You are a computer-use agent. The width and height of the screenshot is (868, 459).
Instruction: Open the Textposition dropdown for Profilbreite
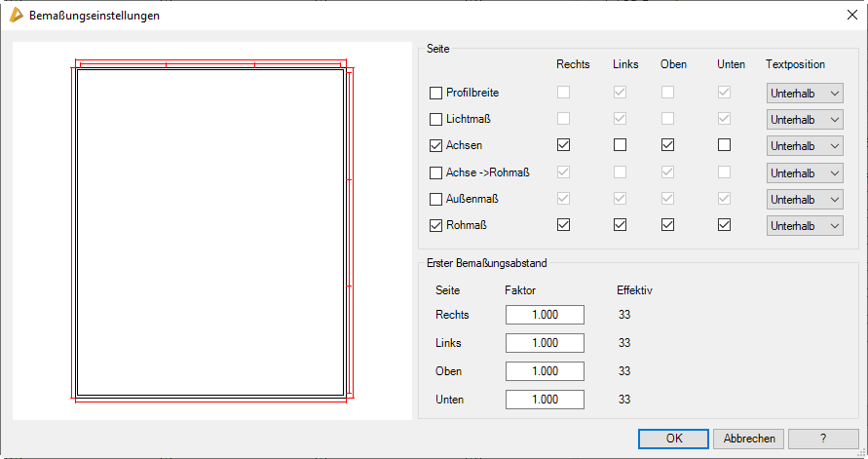[804, 93]
